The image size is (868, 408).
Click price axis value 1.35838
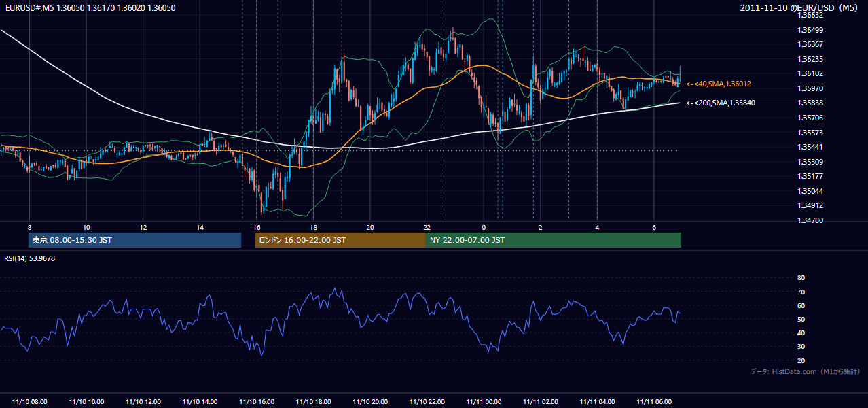811,103
